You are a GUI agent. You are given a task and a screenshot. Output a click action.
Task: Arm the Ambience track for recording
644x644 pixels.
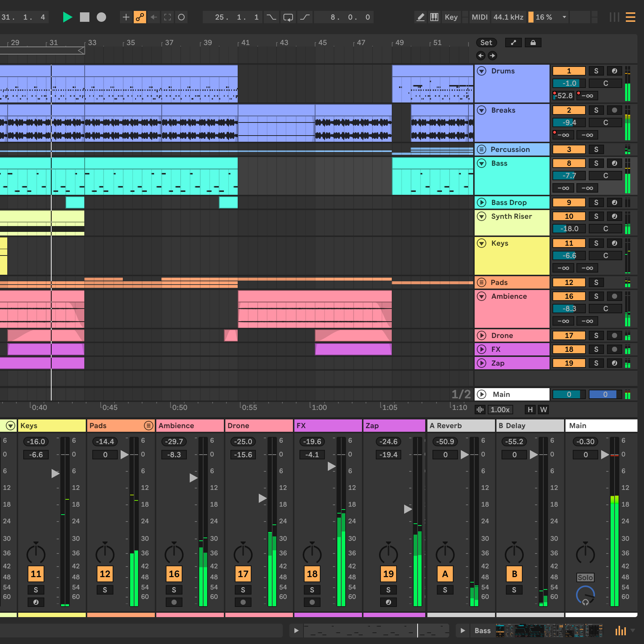(x=615, y=296)
